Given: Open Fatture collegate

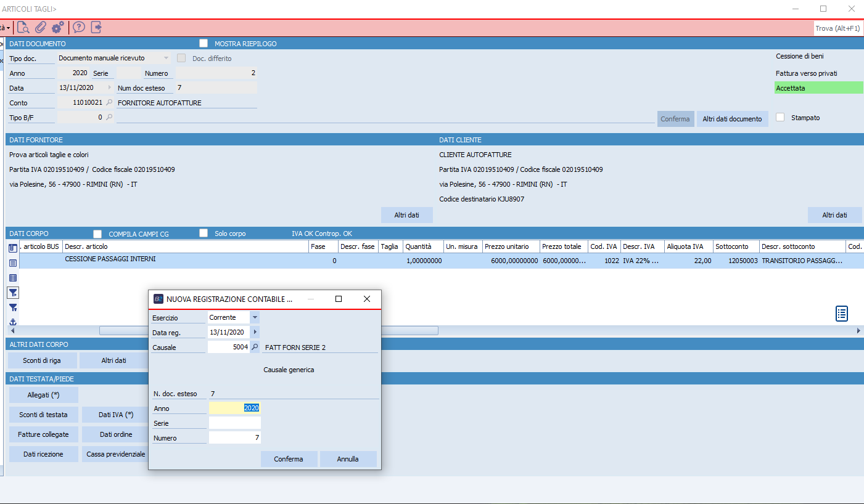Looking at the screenshot, I should pyautogui.click(x=43, y=434).
